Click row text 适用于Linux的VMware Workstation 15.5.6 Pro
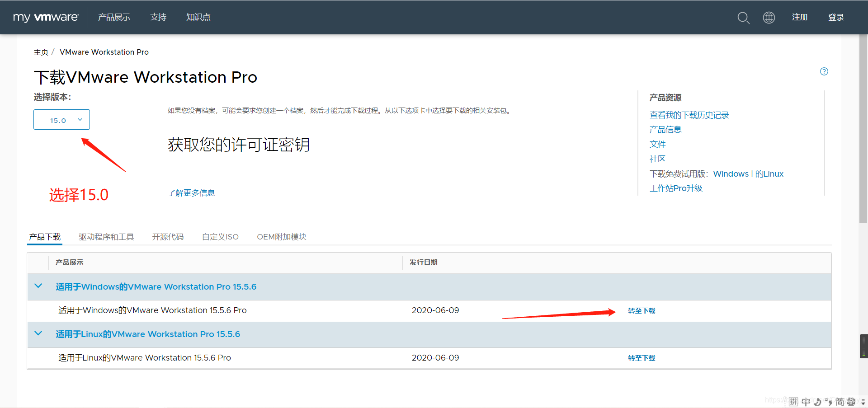Viewport: 868px width, 408px height. [x=145, y=358]
